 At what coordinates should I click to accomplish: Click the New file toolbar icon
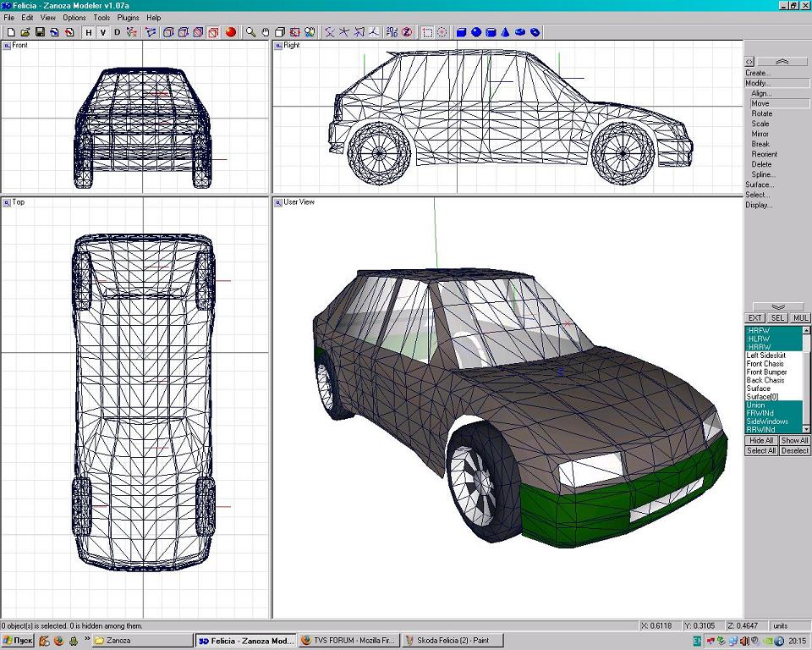pyautogui.click(x=10, y=32)
